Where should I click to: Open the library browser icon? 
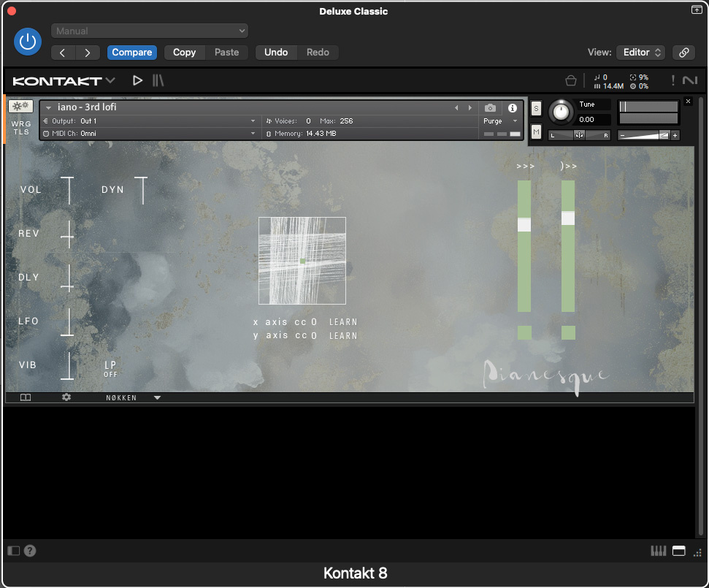click(x=158, y=80)
